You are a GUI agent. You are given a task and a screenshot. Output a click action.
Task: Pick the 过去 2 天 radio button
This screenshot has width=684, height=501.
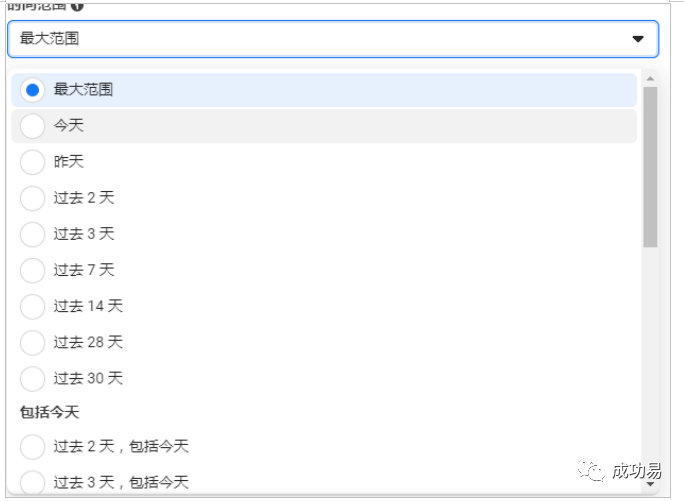click(x=32, y=198)
